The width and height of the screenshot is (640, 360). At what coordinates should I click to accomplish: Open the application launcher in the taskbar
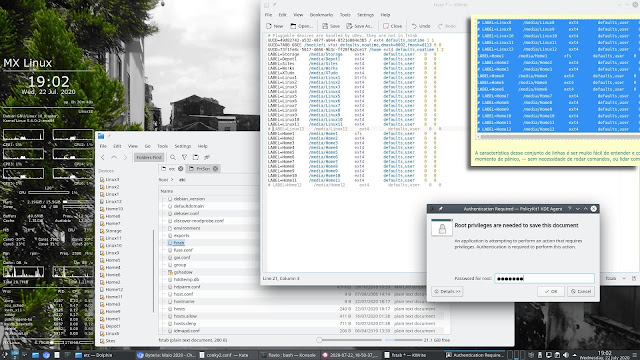[x=4, y=355]
